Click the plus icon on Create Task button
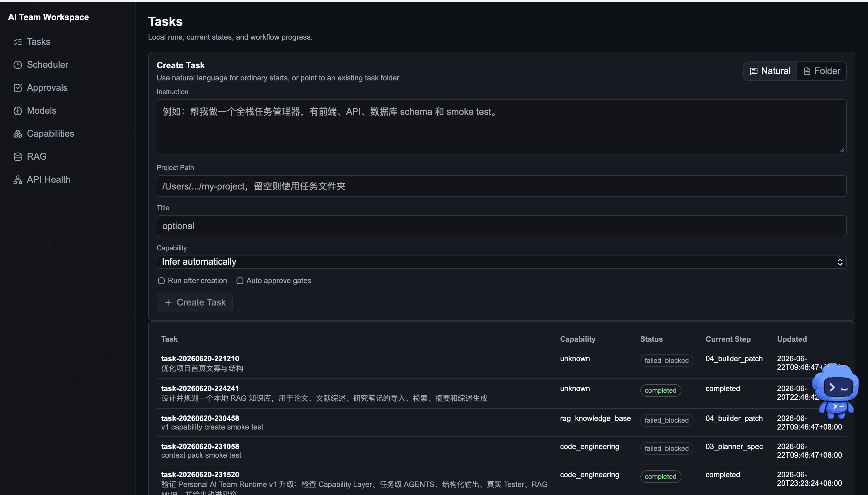The image size is (868, 495). [x=168, y=303]
